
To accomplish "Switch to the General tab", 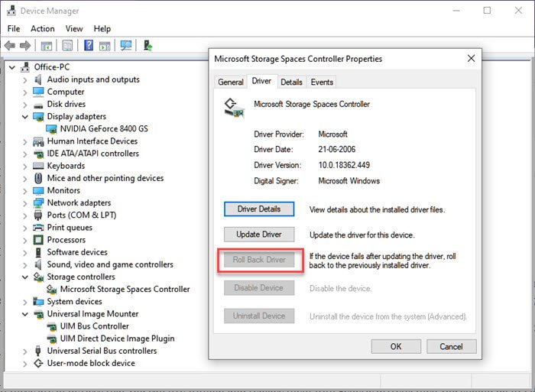I will coord(231,83).
